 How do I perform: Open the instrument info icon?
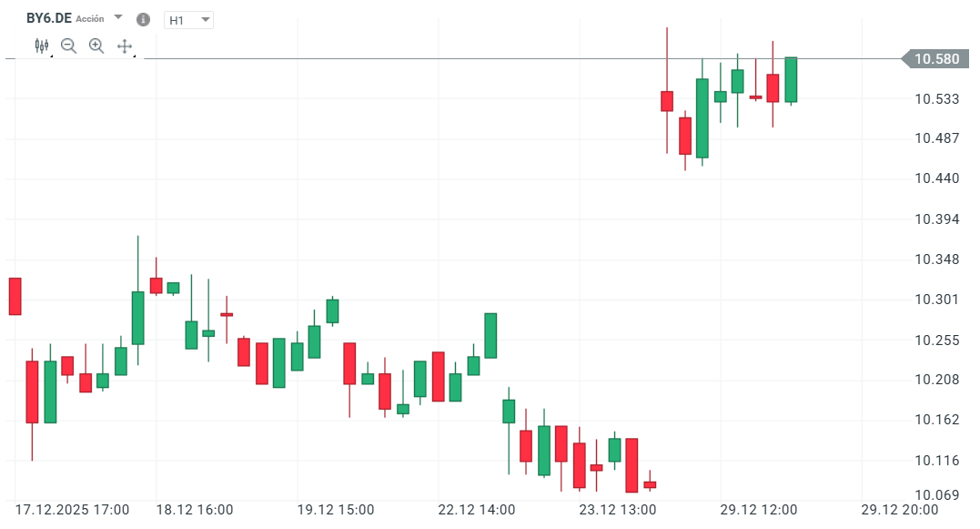[142, 18]
